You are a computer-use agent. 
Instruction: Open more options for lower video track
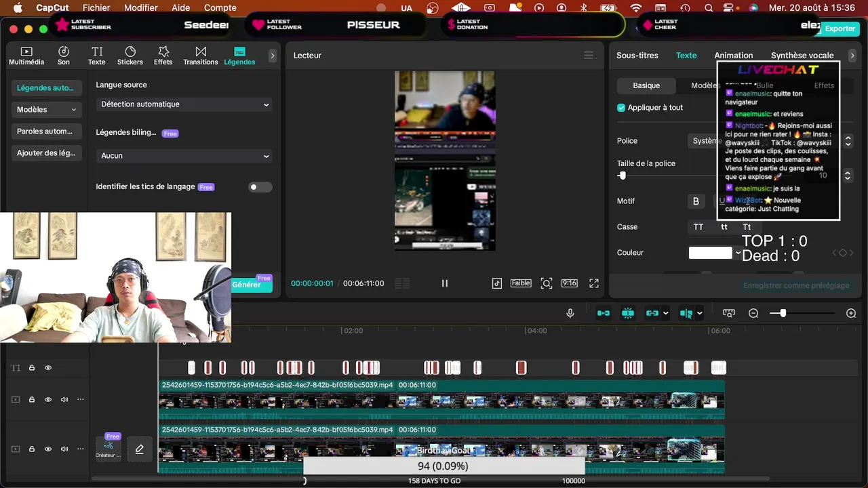tap(81, 449)
